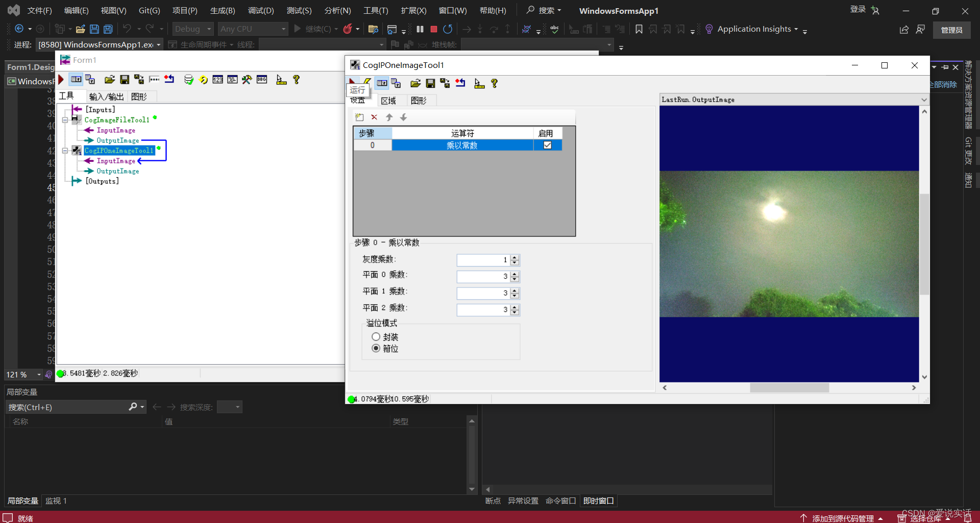Restart debugging circular arrow icon
Viewport: 980px width, 523px height.
tap(448, 29)
